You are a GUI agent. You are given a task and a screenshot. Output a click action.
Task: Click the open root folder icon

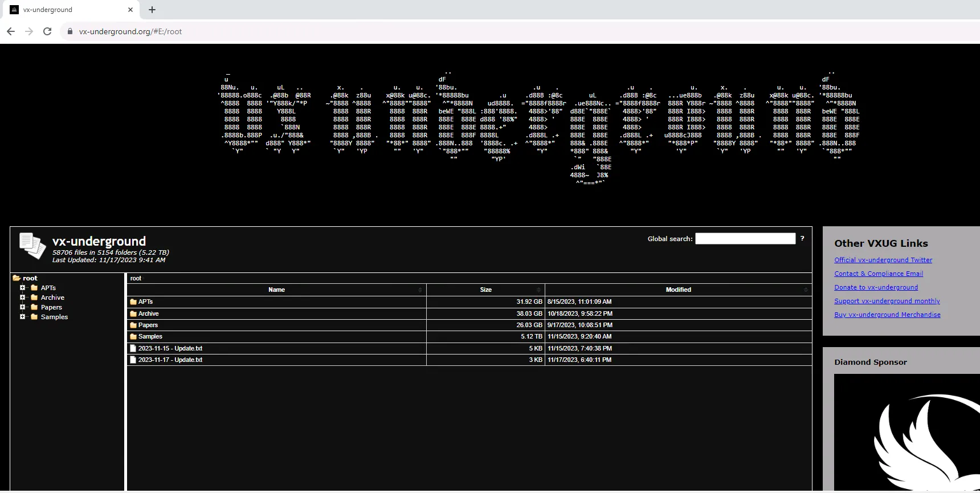point(17,278)
